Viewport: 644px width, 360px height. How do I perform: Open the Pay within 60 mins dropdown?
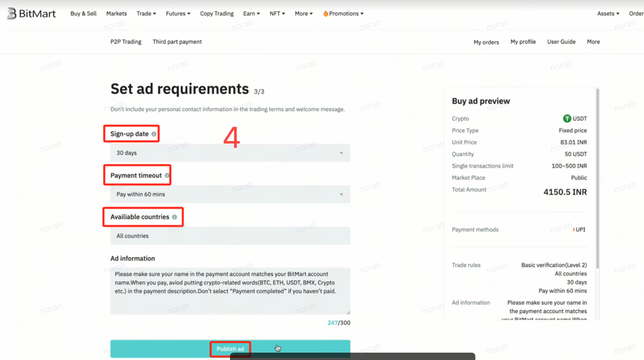230,194
